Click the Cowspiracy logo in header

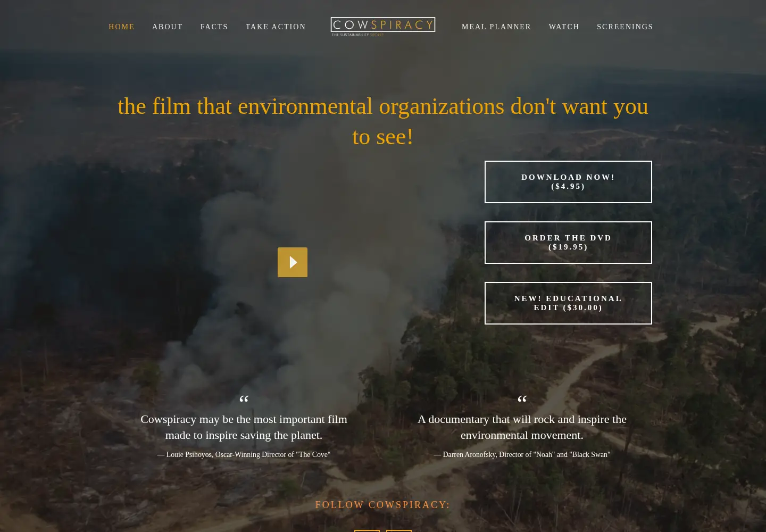383,27
